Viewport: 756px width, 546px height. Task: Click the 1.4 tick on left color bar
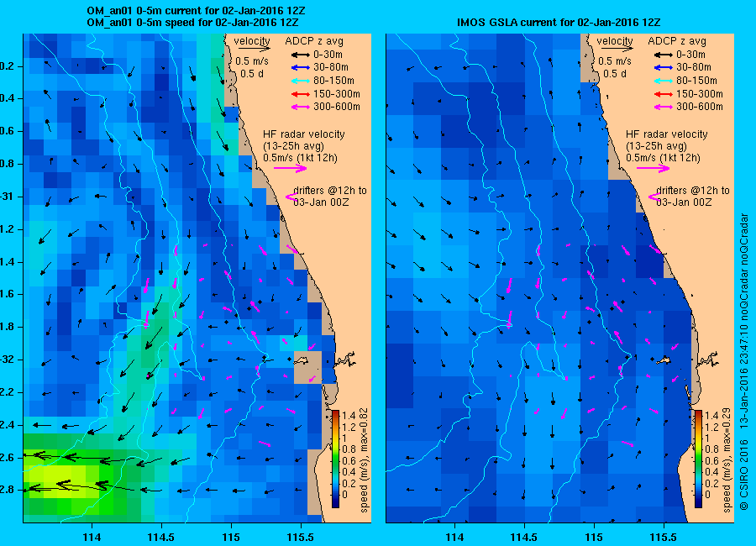(x=349, y=415)
